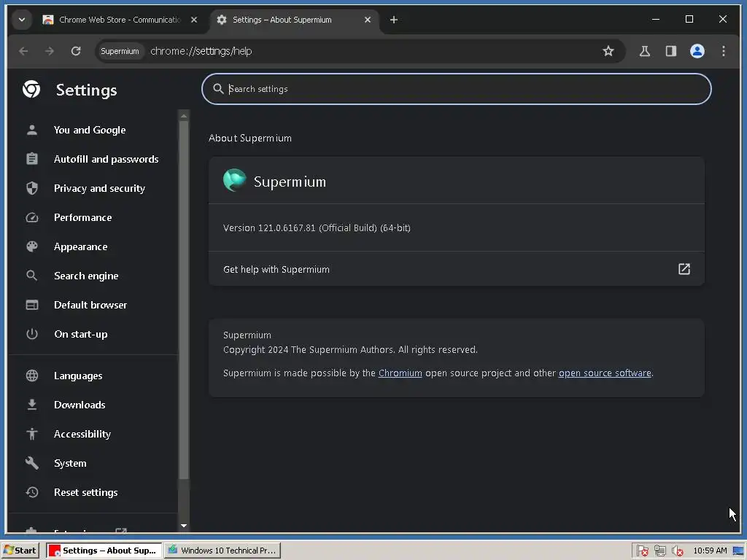The height and width of the screenshot is (560, 747).
Task: Click the Appearance palette icon
Action: (x=32, y=246)
